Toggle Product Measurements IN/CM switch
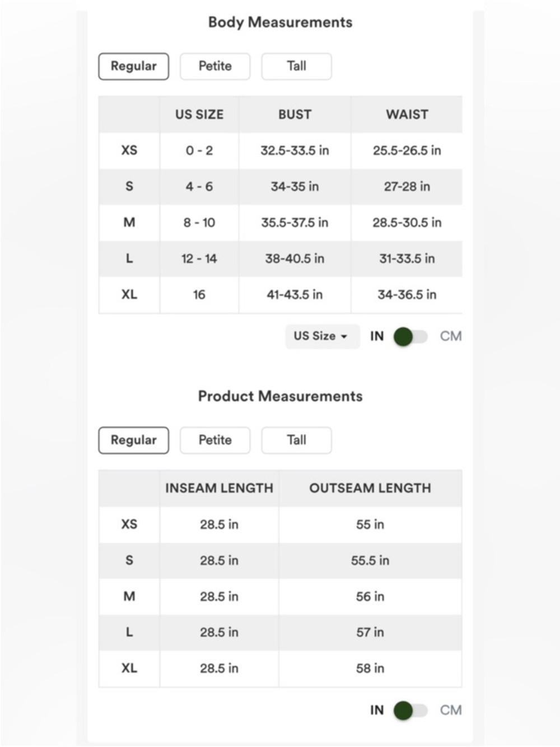This screenshot has width=560, height=747. [410, 711]
